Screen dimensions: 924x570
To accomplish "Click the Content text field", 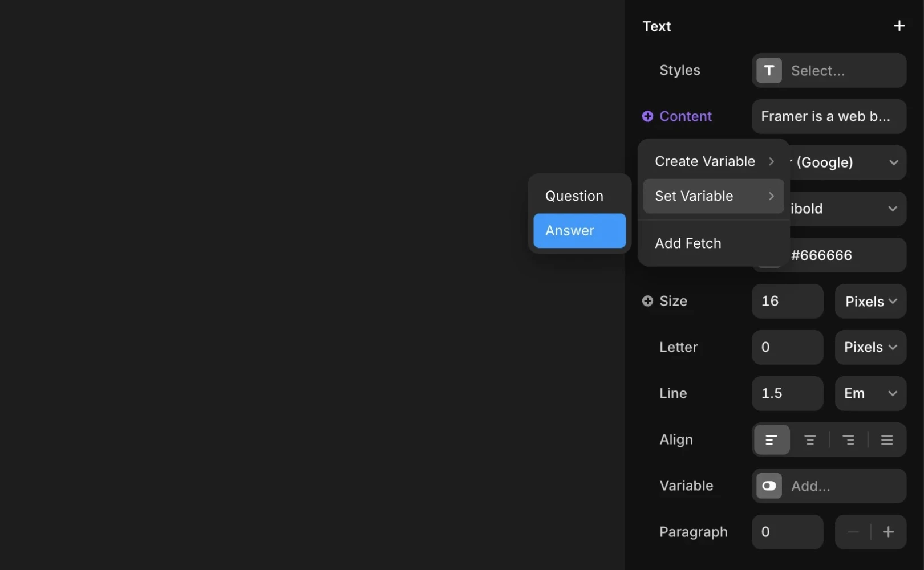I will tap(829, 117).
